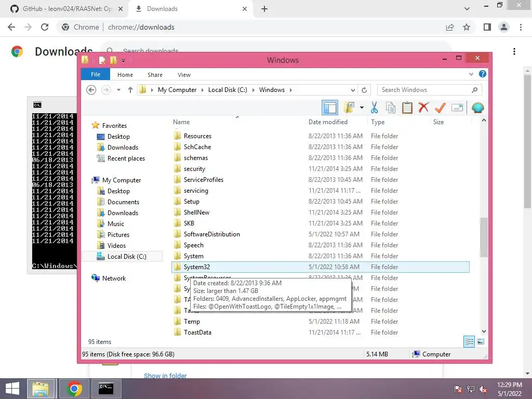Open the Home ribbon tab

pos(125,75)
